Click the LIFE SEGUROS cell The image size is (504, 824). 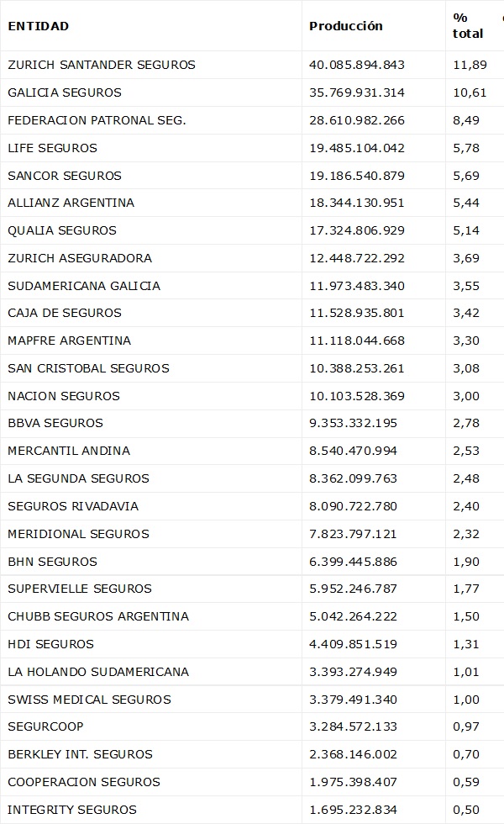[52, 148]
